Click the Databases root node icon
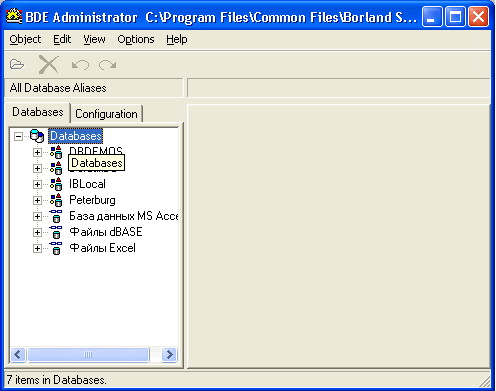Image resolution: width=496 pixels, height=391 pixels. pyautogui.click(x=37, y=136)
